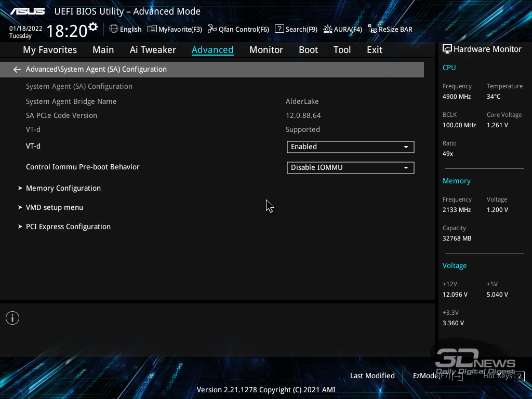Click the SA PCIe Code Version label

pos(61,115)
